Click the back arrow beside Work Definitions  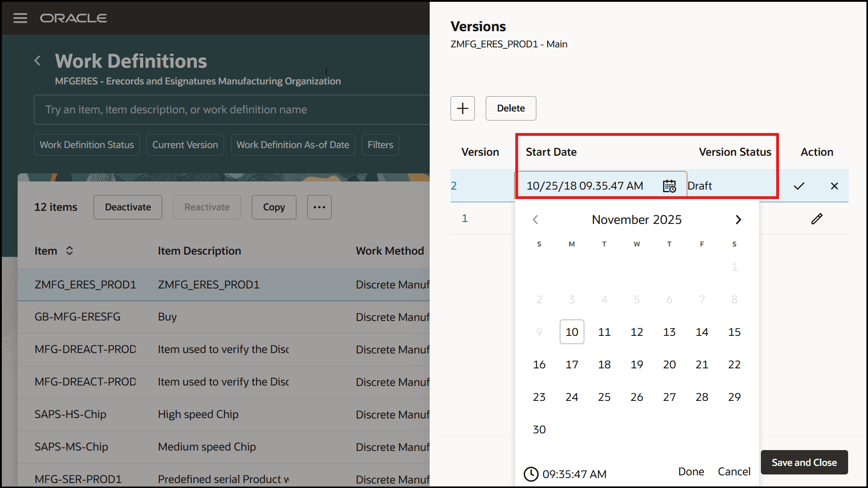pyautogui.click(x=38, y=60)
